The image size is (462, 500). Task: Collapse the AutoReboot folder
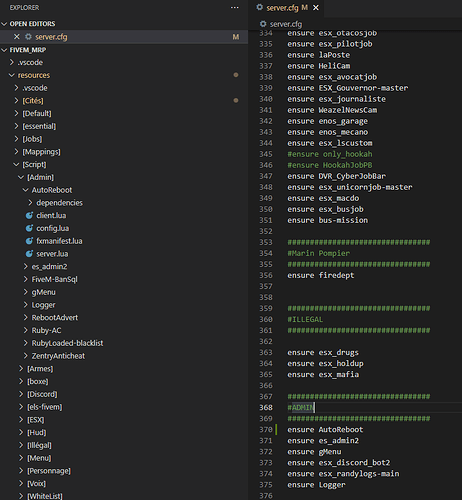tap(26, 190)
